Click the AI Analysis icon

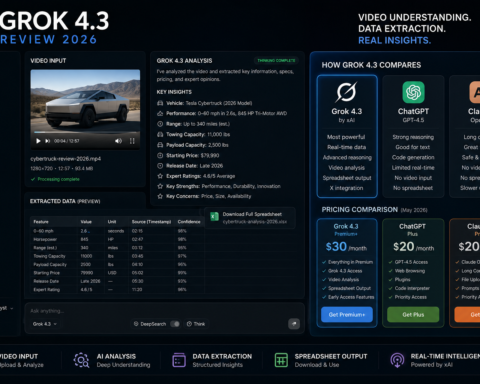pyautogui.click(x=81, y=360)
